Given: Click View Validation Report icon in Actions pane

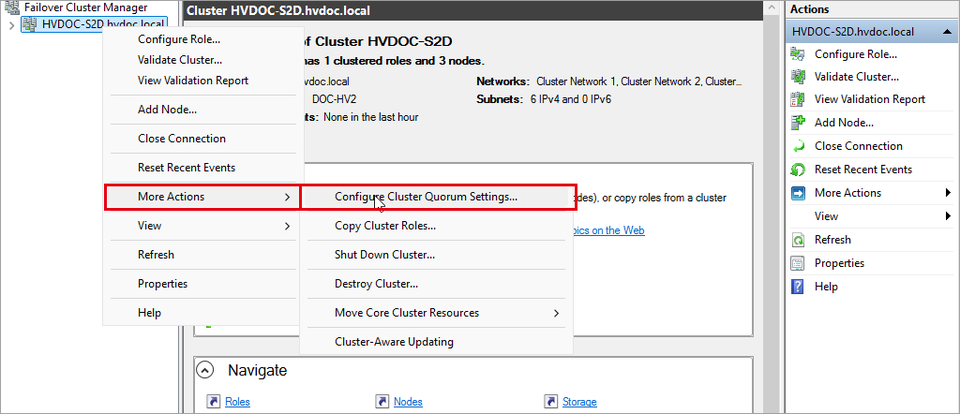Looking at the screenshot, I should point(798,99).
